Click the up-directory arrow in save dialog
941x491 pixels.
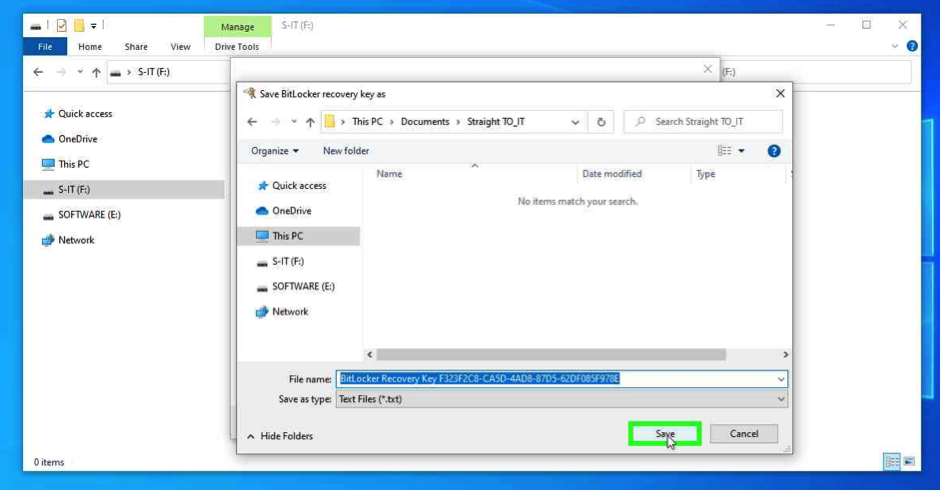[x=310, y=122]
